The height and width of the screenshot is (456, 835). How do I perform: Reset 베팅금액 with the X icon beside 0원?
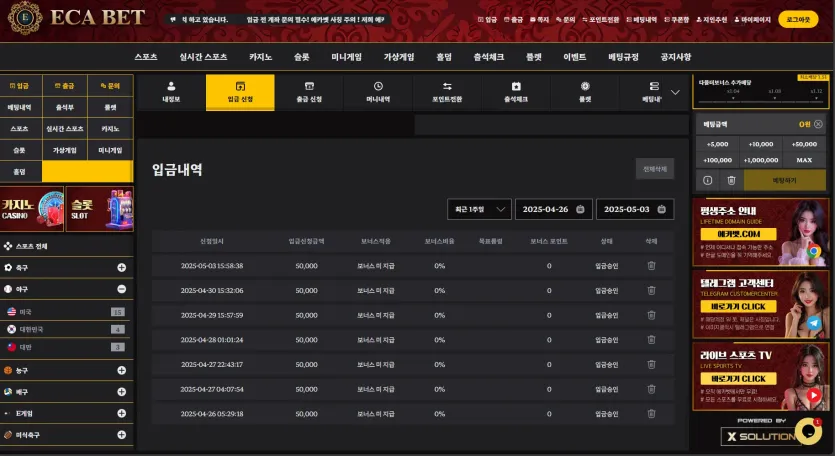click(x=818, y=124)
